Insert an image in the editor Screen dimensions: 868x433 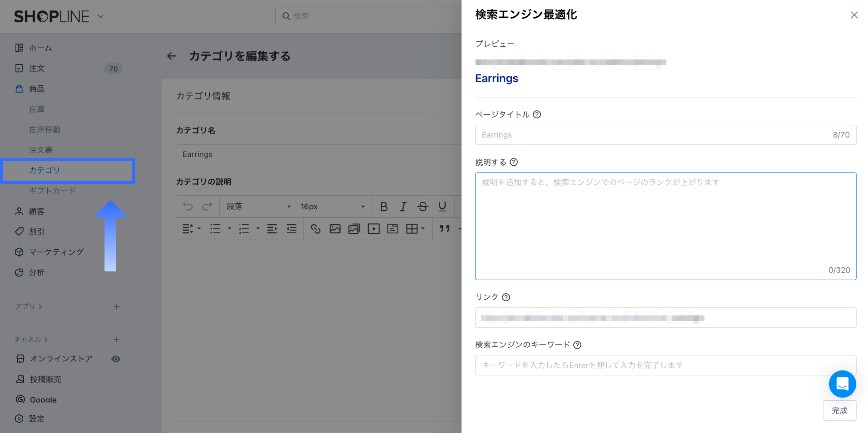335,229
